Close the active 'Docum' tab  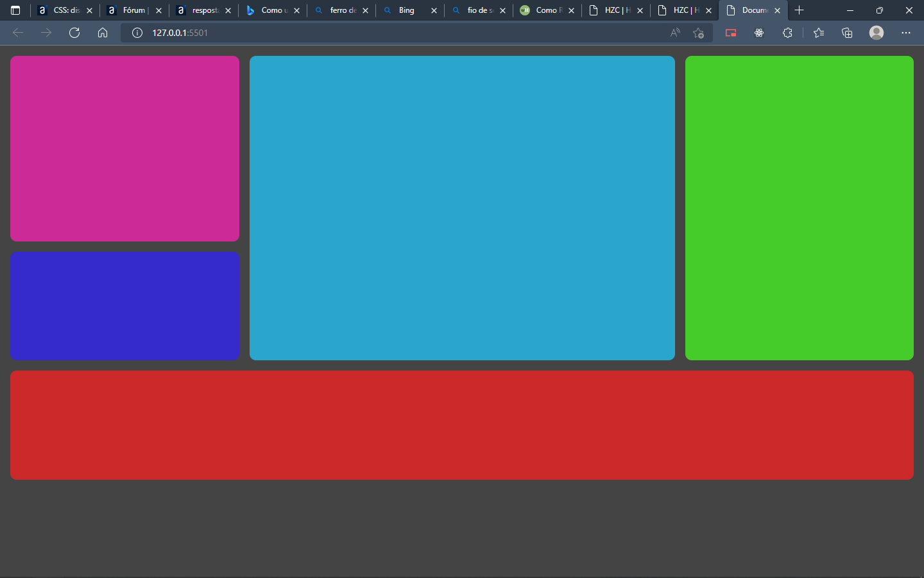point(777,10)
